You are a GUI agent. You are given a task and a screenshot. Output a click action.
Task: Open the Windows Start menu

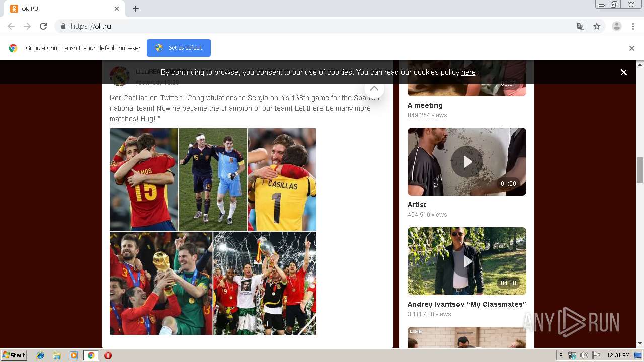[14, 355]
